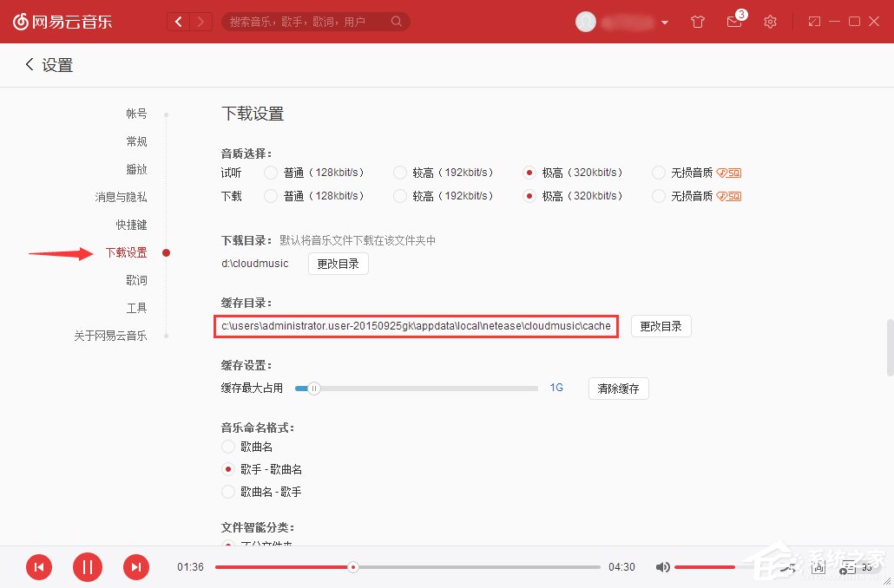The height and width of the screenshot is (588, 894).
Task: Click the volume speaker icon
Action: click(x=662, y=566)
